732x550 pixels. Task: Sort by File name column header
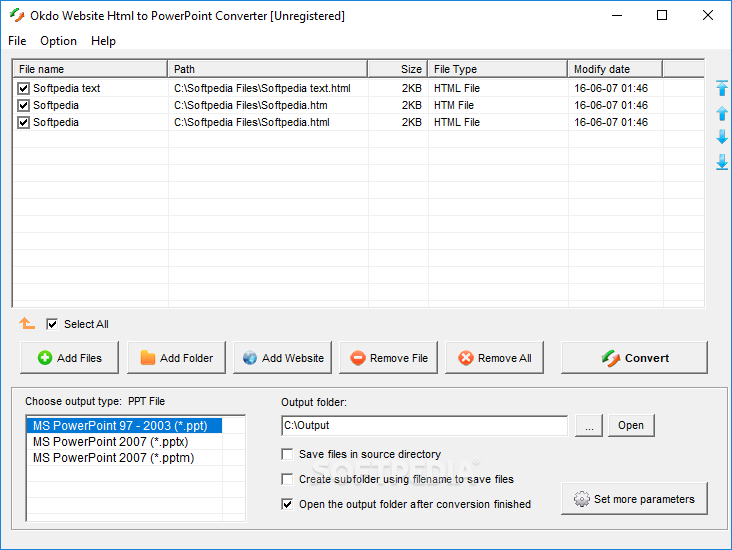coord(90,69)
